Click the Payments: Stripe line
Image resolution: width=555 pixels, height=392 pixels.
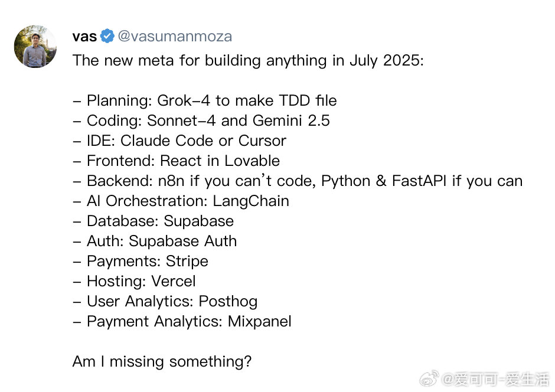pos(140,262)
